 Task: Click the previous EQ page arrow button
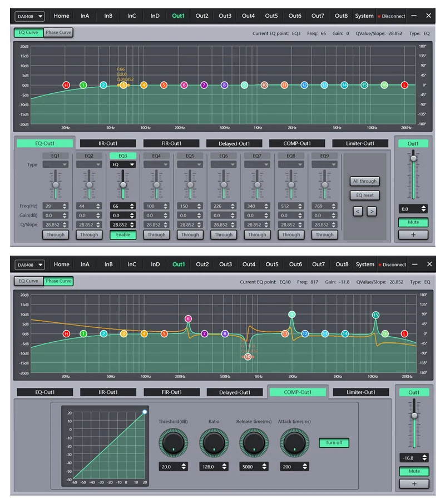pos(358,211)
